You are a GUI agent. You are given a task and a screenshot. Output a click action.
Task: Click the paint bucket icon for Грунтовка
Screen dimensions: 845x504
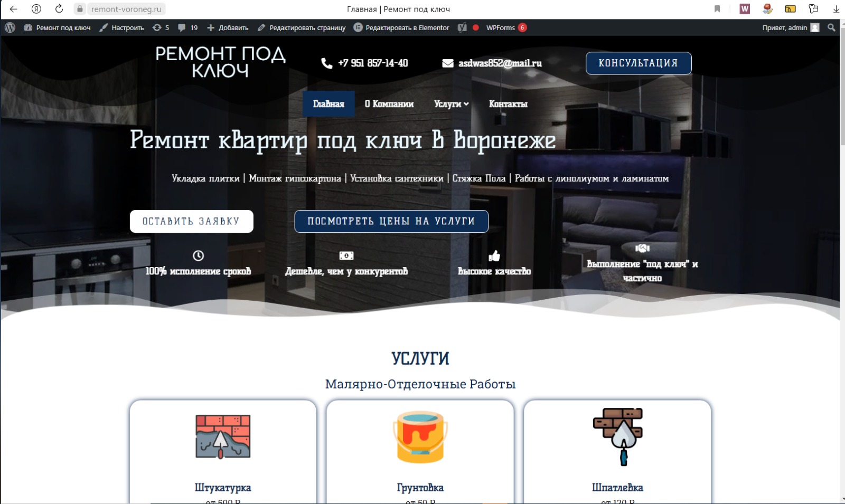pos(420,437)
